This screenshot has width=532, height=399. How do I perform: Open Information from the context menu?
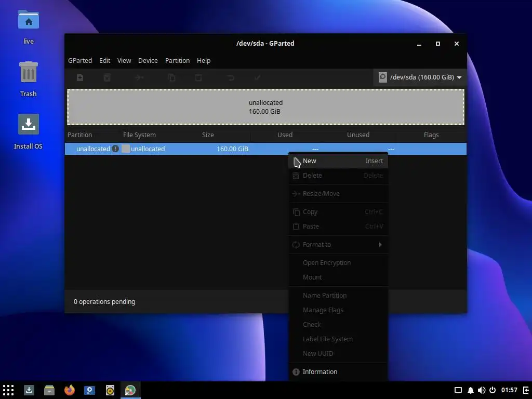point(338,372)
